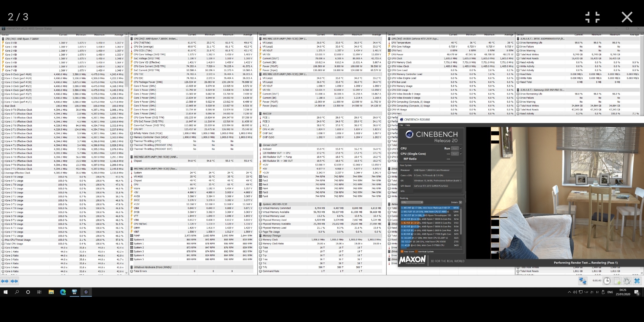The height and width of the screenshot is (322, 644).
Task: Open the taskbar clock showing 04:26
Action: click(x=623, y=292)
